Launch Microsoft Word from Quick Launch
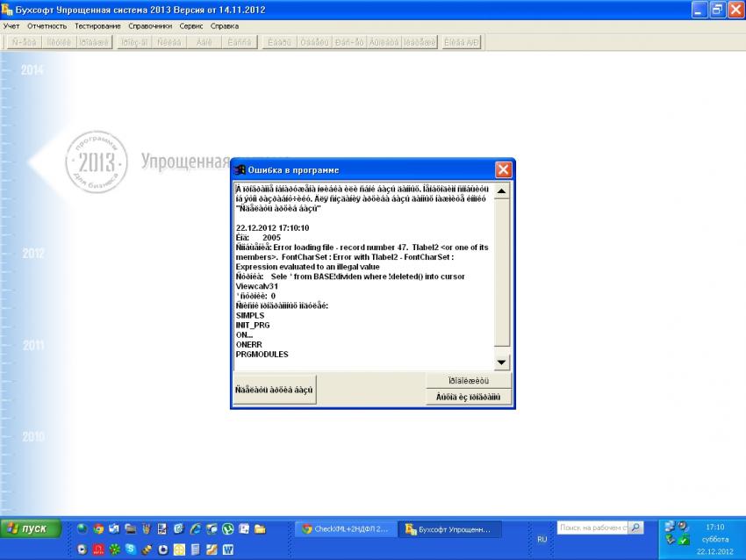The height and width of the screenshot is (560, 746). click(228, 549)
